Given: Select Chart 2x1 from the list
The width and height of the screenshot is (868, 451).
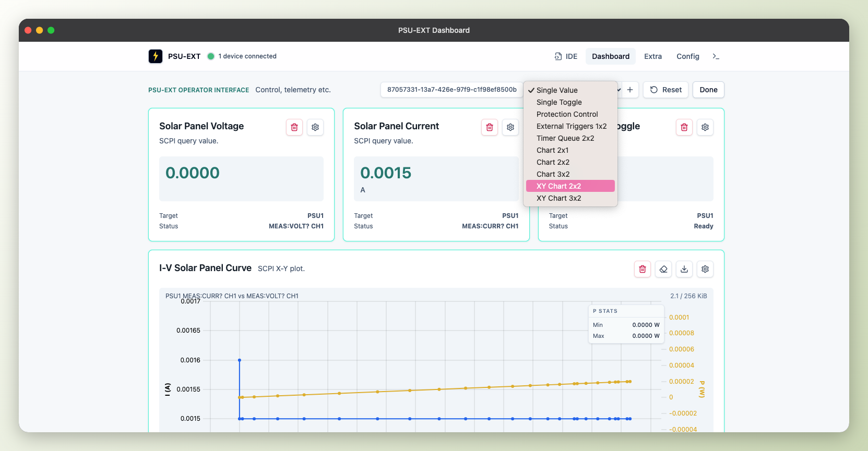Looking at the screenshot, I should point(570,150).
